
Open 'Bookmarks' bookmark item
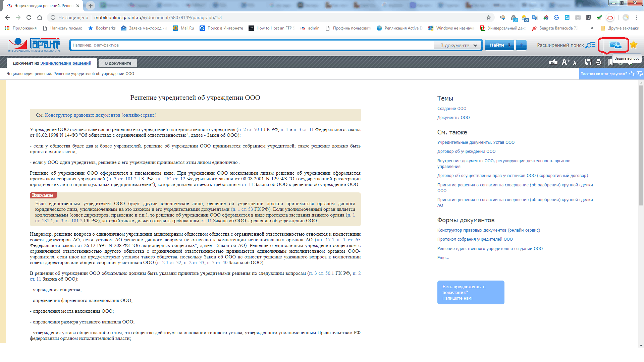[x=102, y=28]
